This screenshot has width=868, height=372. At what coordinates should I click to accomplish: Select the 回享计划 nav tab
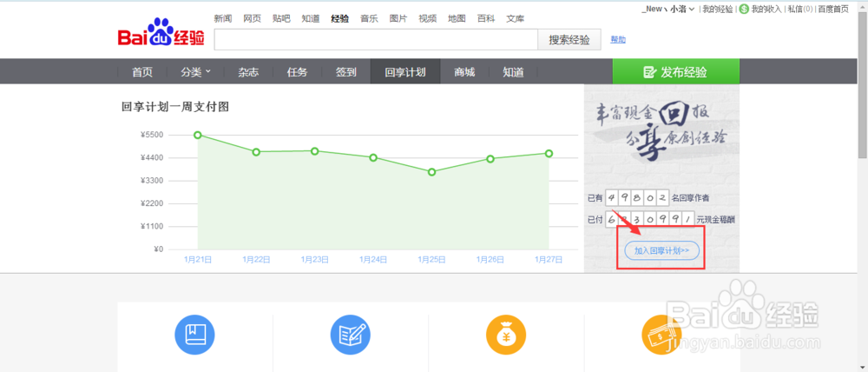click(405, 71)
